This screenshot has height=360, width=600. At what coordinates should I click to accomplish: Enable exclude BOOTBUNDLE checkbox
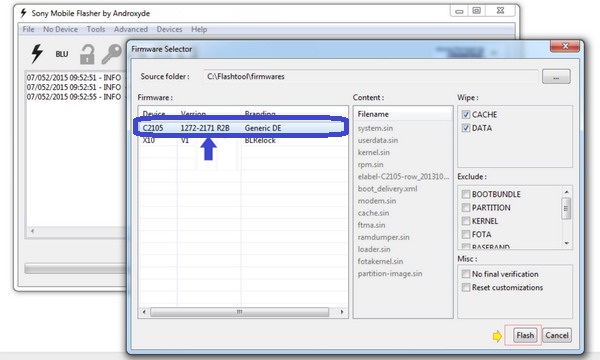[x=466, y=194]
